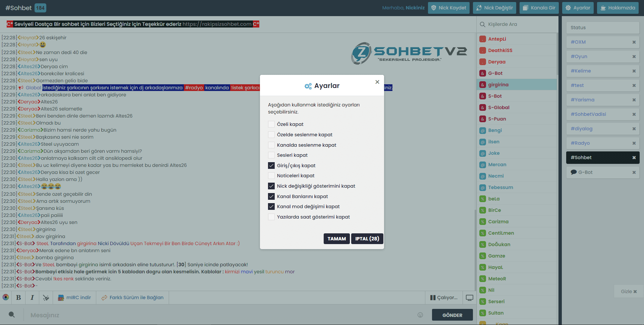
Task: Click the clear formatting icon
Action: (46, 297)
